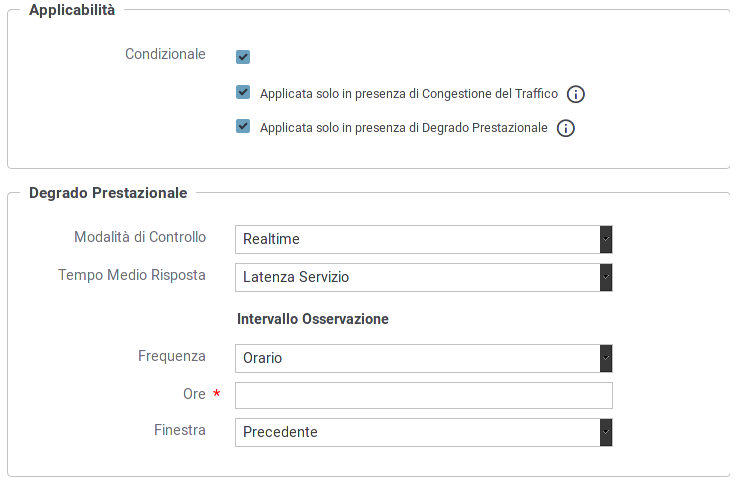Click the Modalità di Controllo label
738x485 pixels.
click(140, 237)
